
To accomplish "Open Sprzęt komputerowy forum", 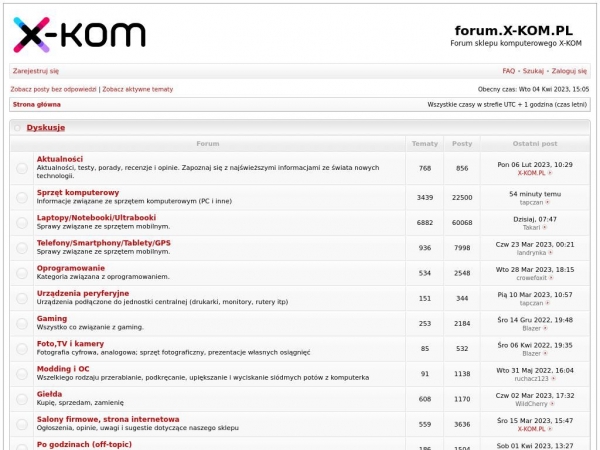I will click(x=78, y=192).
